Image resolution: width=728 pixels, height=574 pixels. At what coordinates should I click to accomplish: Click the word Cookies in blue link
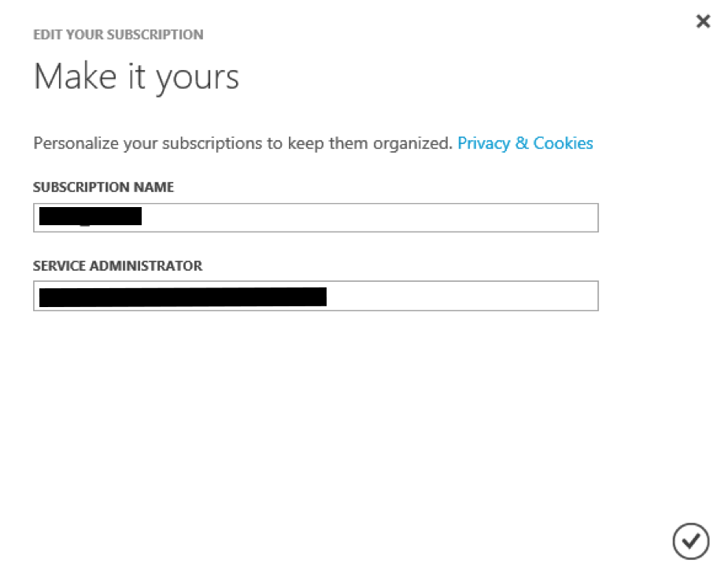click(x=564, y=143)
